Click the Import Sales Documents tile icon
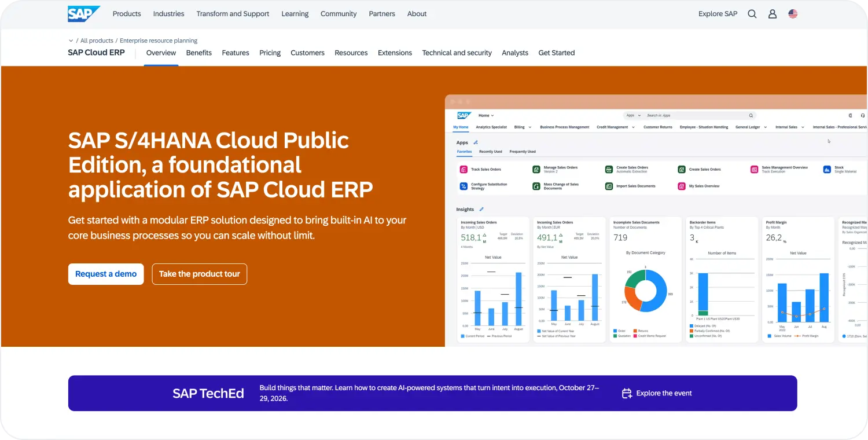 tap(609, 186)
